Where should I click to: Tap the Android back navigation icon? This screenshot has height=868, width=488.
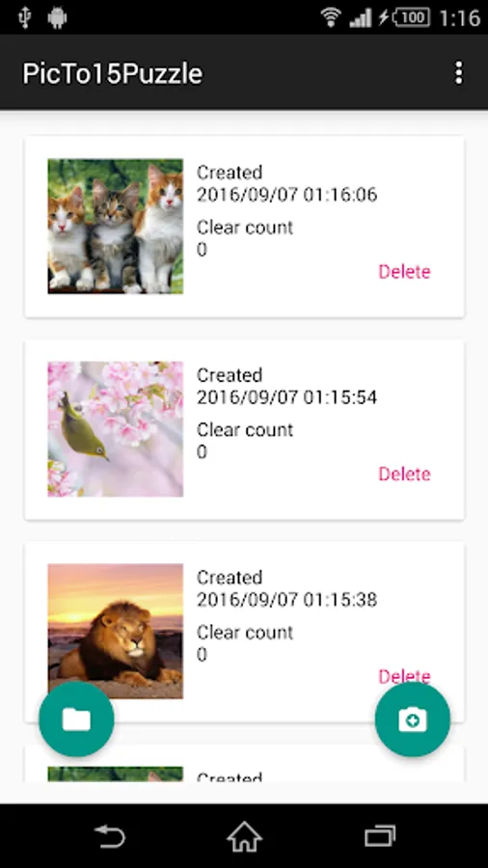click(x=110, y=836)
